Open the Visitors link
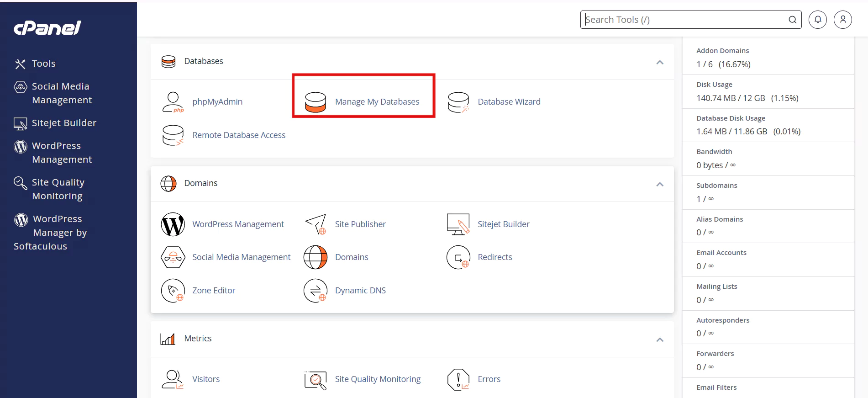868x398 pixels. pyautogui.click(x=206, y=379)
